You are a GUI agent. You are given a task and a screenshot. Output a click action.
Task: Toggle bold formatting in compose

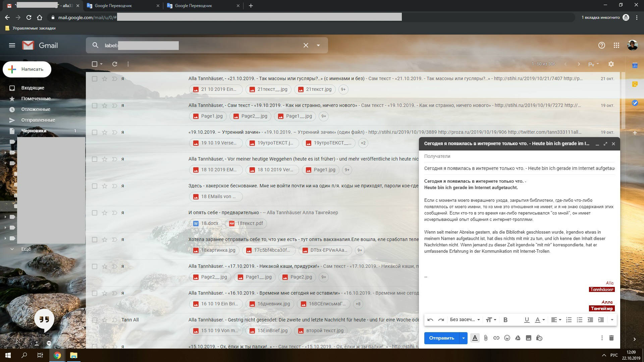click(505, 320)
